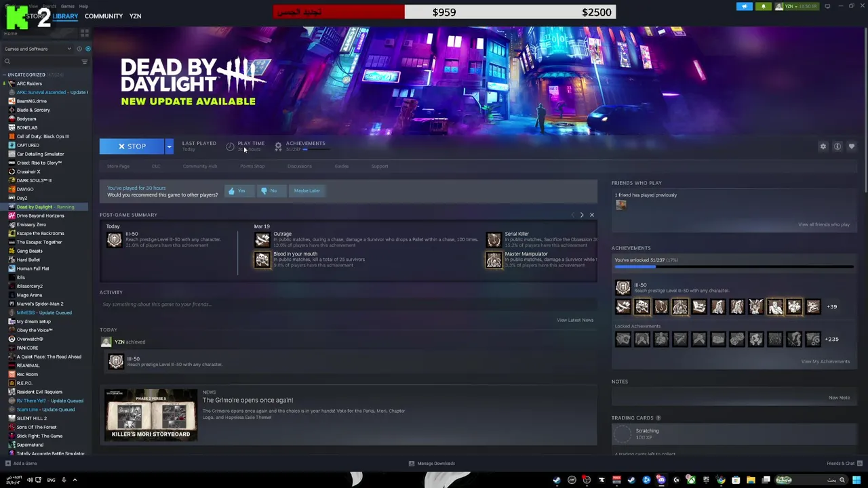Toggle ready-to-play filter icon
The height and width of the screenshot is (488, 868).
[x=87, y=49]
